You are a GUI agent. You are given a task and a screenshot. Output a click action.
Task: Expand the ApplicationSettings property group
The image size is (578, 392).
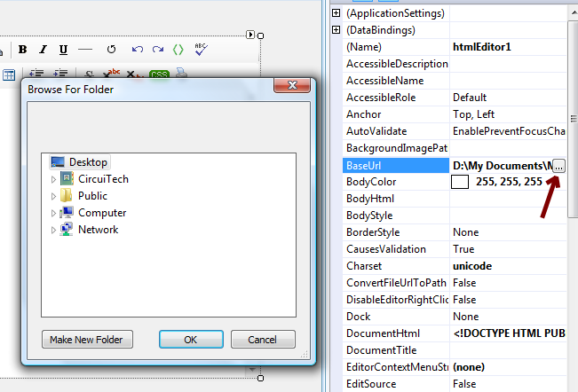337,13
